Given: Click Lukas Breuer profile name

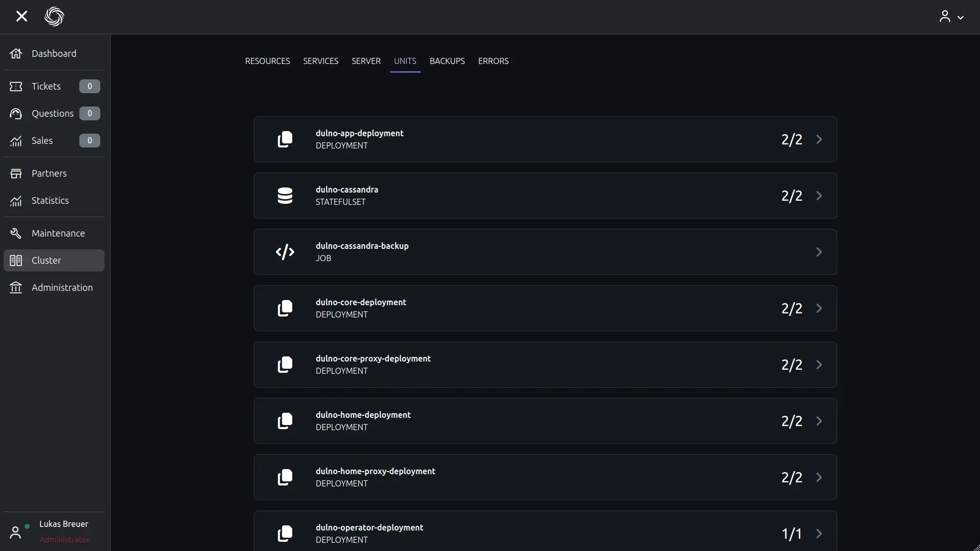Looking at the screenshot, I should pos(63,524).
